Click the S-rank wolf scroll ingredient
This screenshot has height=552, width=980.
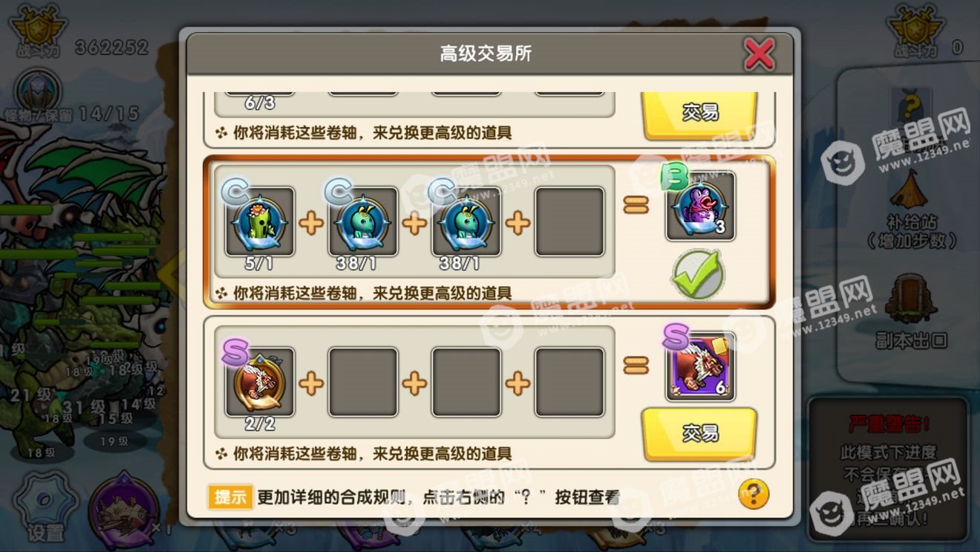260,382
